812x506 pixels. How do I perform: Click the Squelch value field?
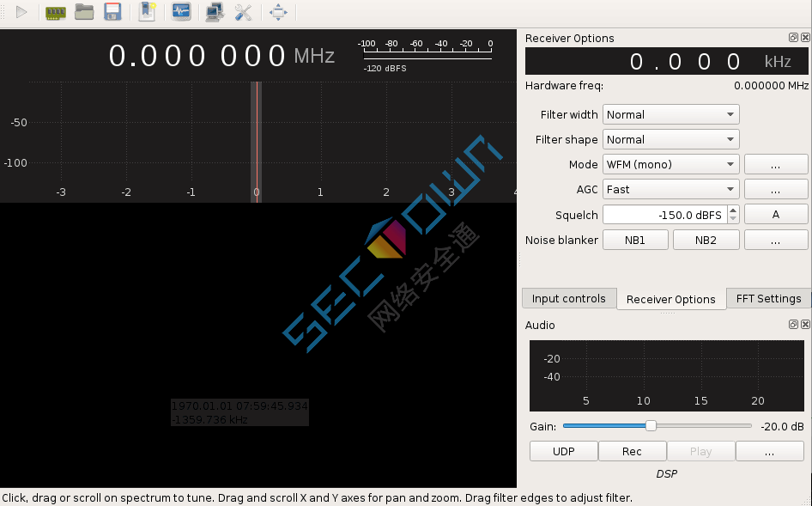665,215
